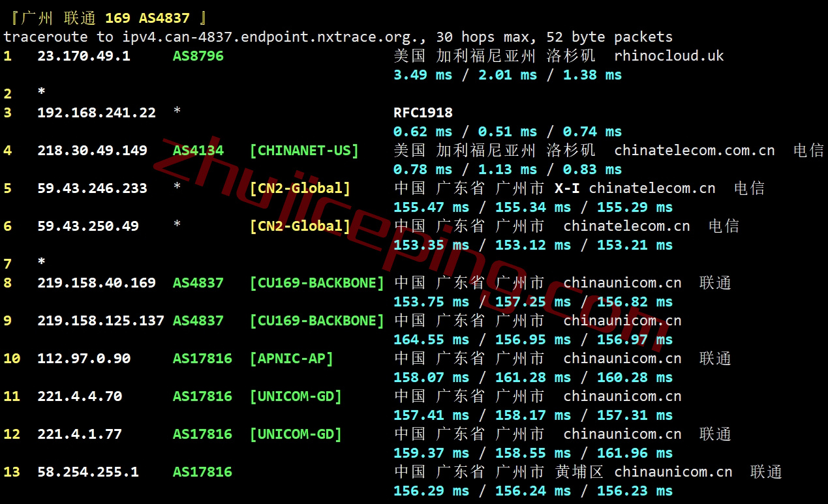
Task: Click the 156.97 ms latency value
Action: [x=635, y=340]
